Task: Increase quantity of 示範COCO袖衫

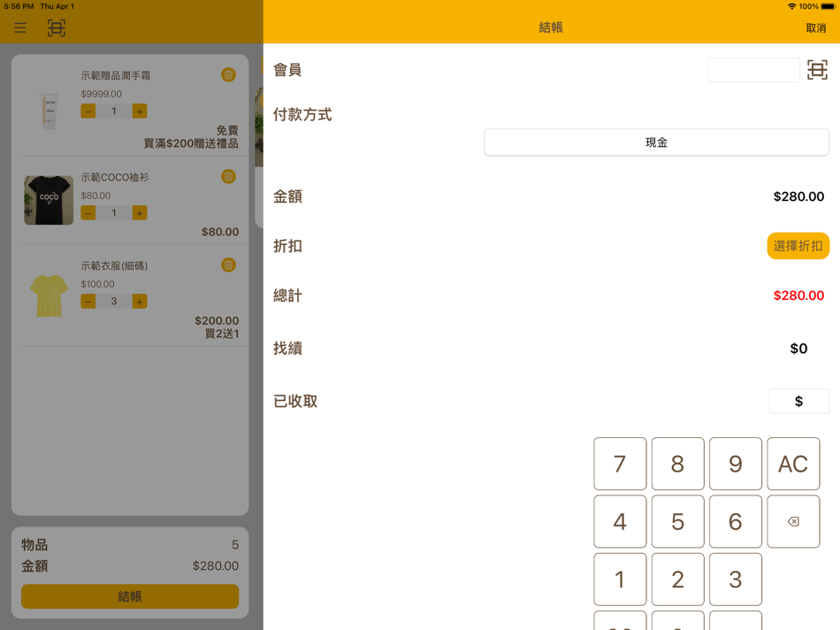Action: click(140, 213)
